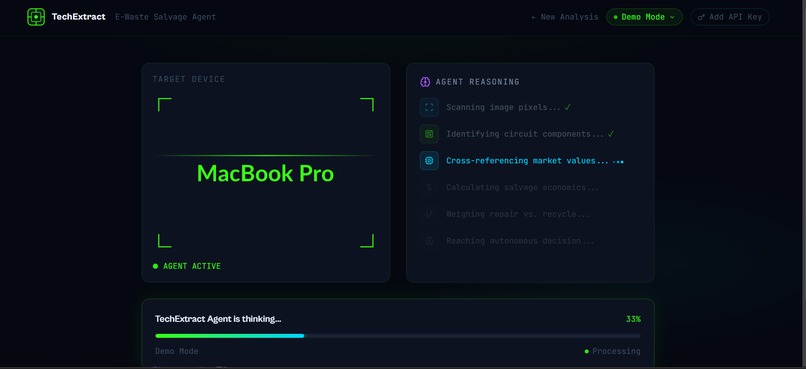This screenshot has height=369, width=806.
Task: Click the autonomous decision step icon
Action: tap(429, 241)
